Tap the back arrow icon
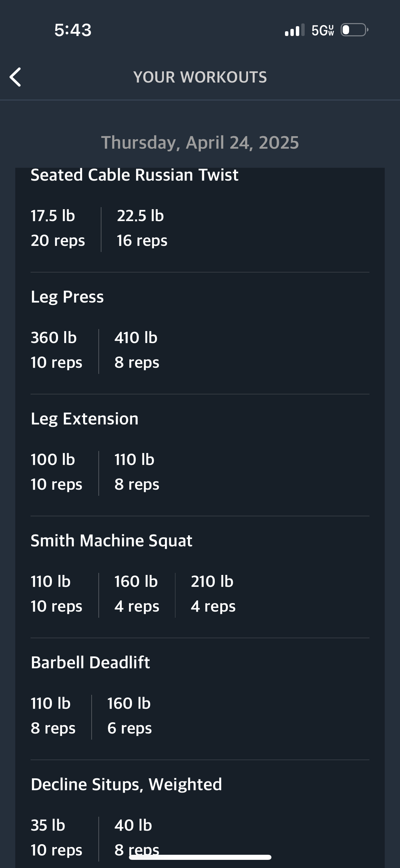Viewport: 400px width, 868px height. pyautogui.click(x=16, y=77)
